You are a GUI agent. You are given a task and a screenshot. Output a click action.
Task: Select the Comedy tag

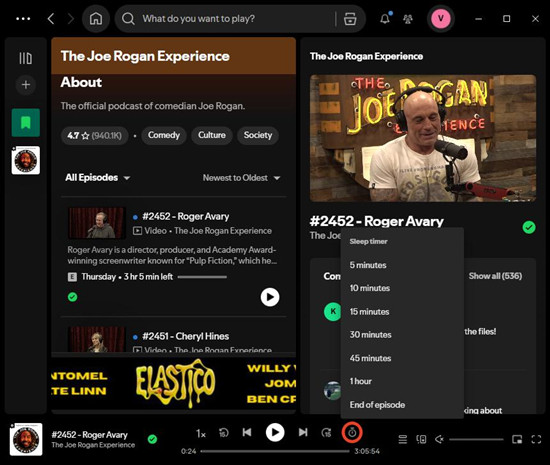(163, 135)
